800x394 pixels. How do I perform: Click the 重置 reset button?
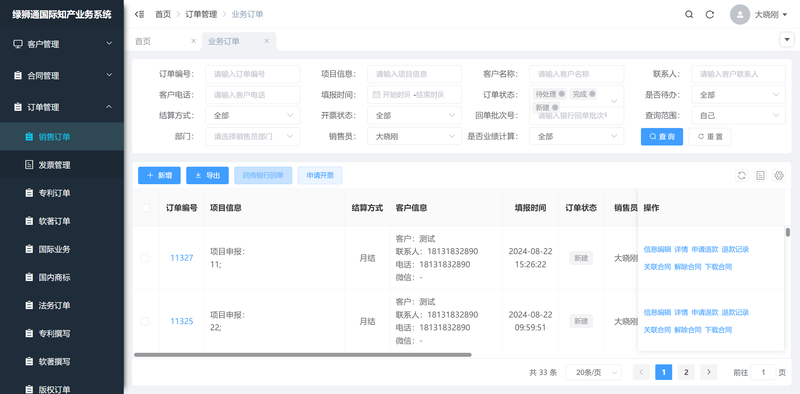pyautogui.click(x=710, y=136)
